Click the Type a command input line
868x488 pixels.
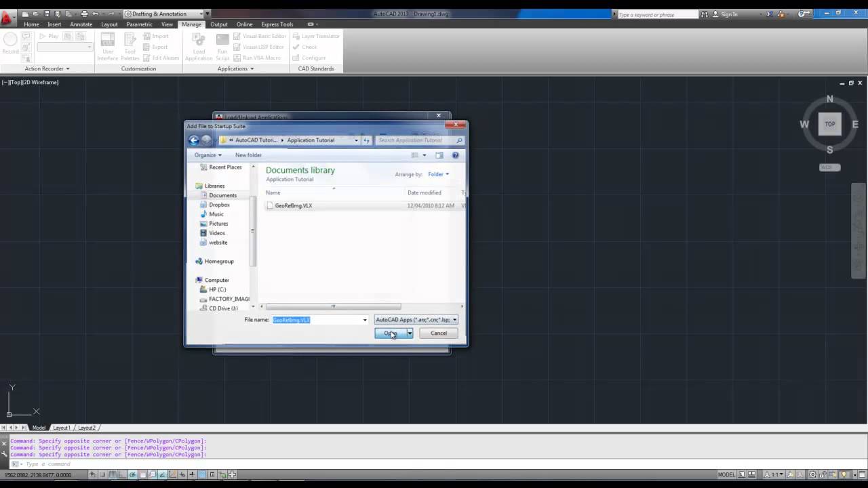434,464
